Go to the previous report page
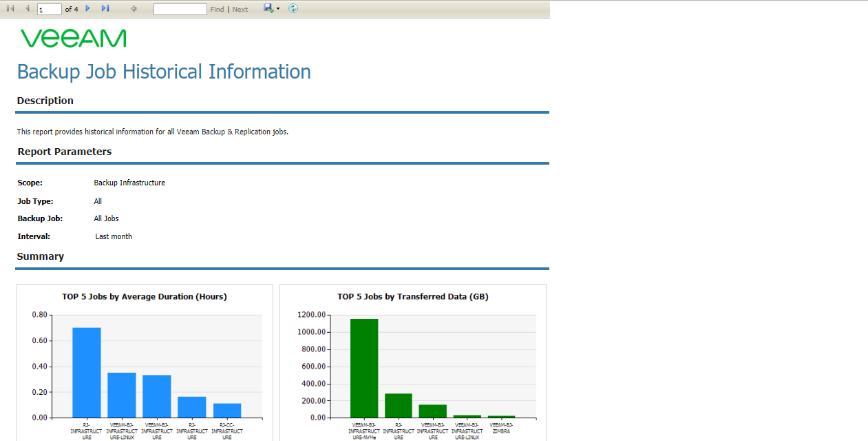This screenshot has width=868, height=441. [x=27, y=8]
